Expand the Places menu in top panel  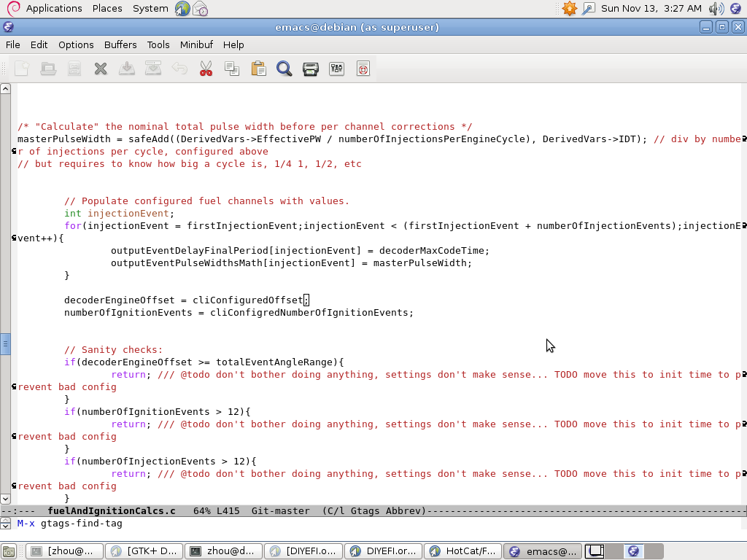[107, 8]
